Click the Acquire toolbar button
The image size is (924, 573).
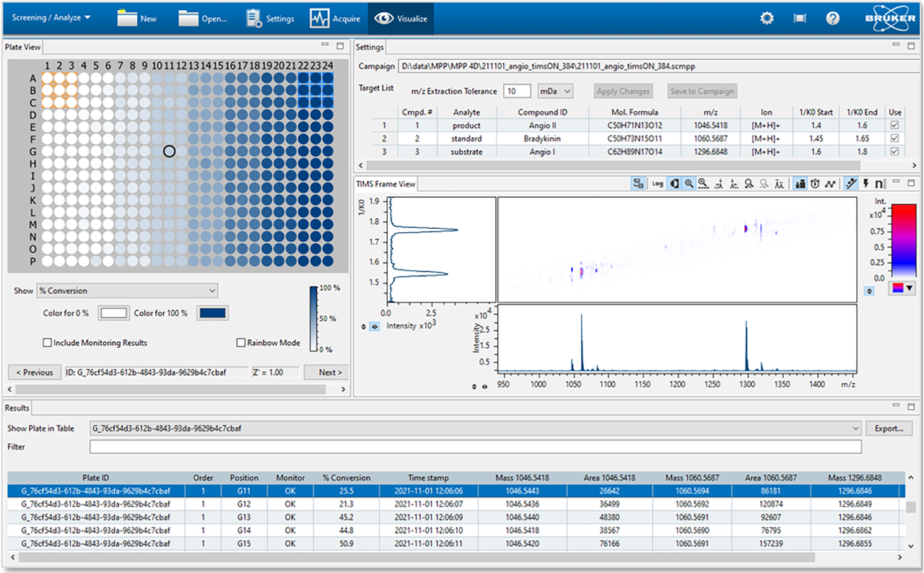pyautogui.click(x=336, y=19)
